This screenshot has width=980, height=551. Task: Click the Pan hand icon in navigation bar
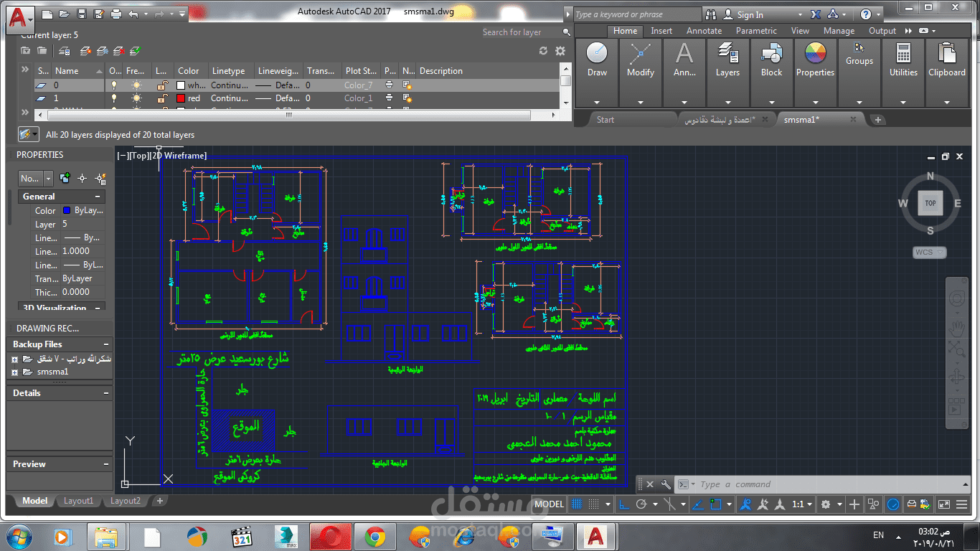click(x=956, y=329)
